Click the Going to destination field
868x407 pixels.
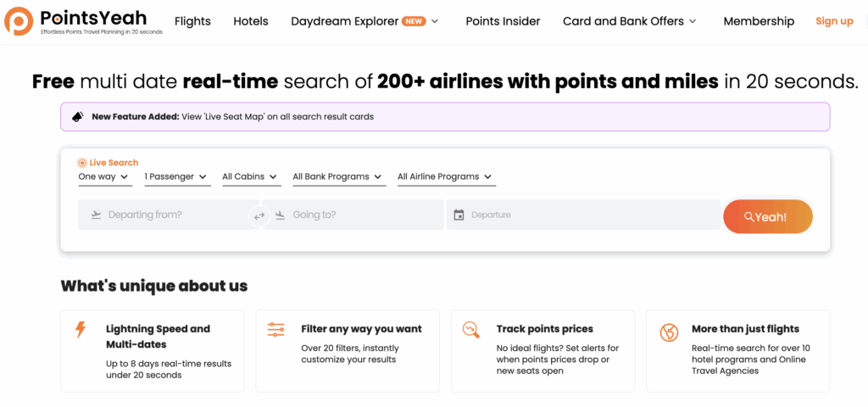click(x=356, y=215)
